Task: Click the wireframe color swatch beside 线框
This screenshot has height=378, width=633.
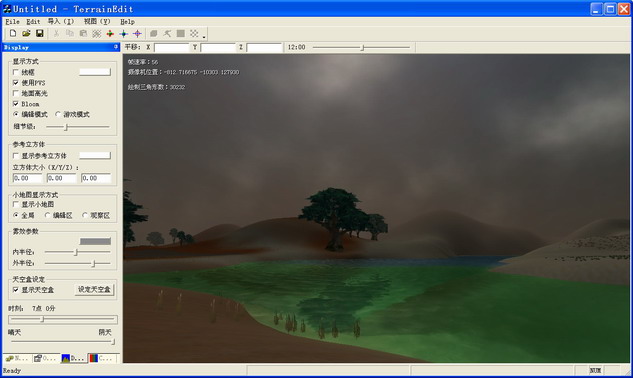Action: pos(95,72)
